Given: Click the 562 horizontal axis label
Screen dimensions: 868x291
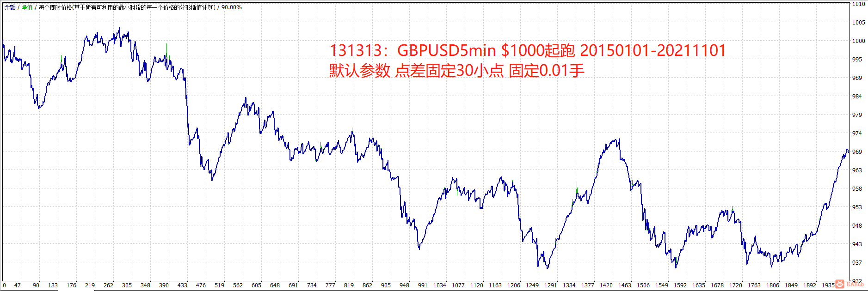Looking at the screenshot, I should point(238,285).
